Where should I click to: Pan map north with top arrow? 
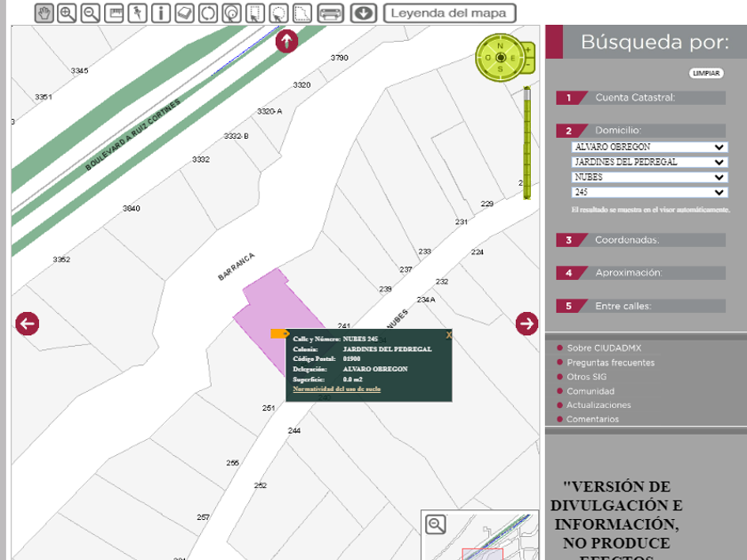(x=286, y=41)
